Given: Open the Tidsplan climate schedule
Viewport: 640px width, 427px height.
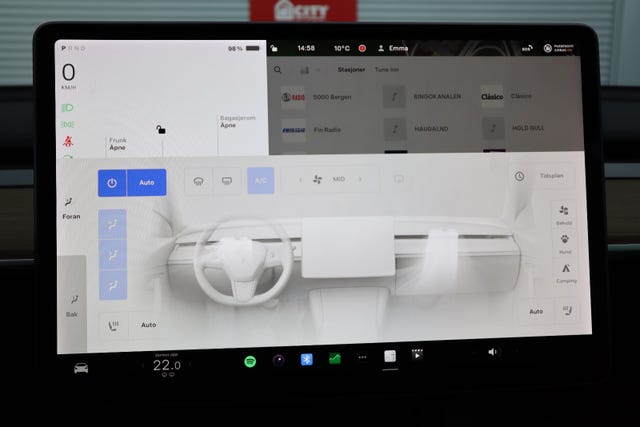Looking at the screenshot, I should pyautogui.click(x=551, y=176).
